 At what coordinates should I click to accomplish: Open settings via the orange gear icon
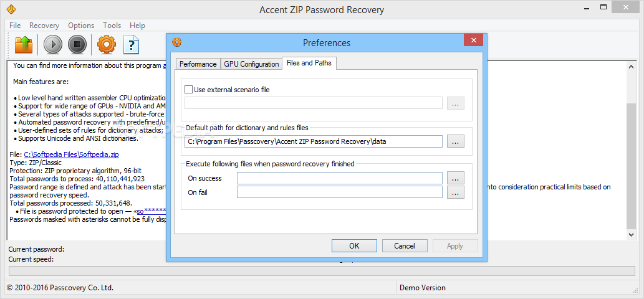tap(107, 45)
